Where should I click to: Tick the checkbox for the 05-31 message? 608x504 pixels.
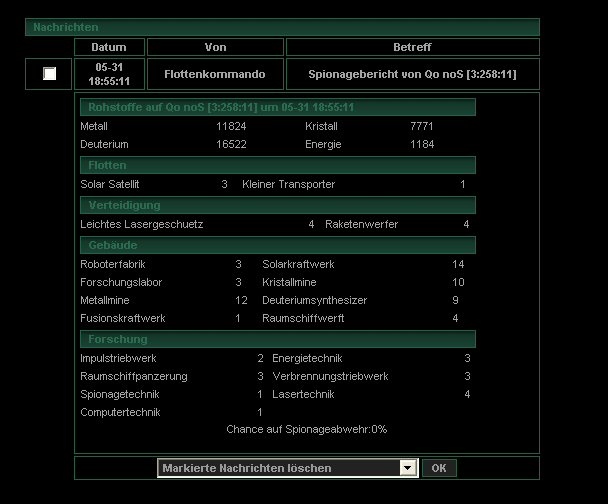pos(50,74)
